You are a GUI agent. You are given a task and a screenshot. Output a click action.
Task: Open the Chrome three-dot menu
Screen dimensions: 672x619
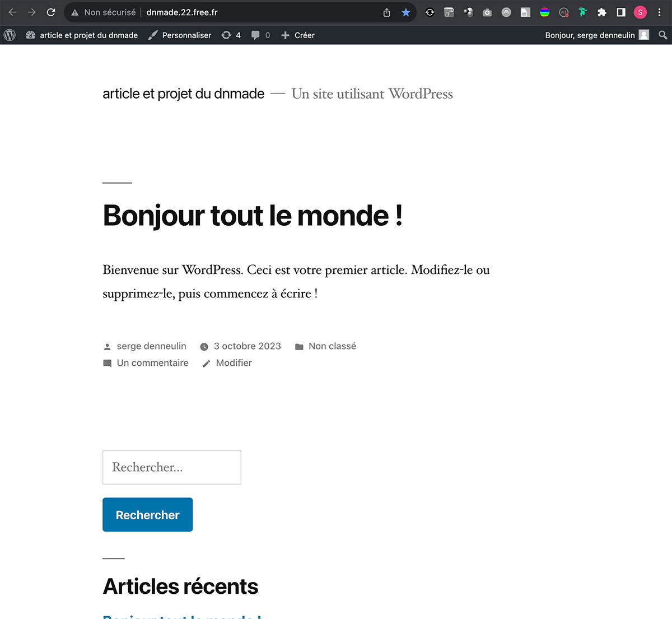(659, 12)
